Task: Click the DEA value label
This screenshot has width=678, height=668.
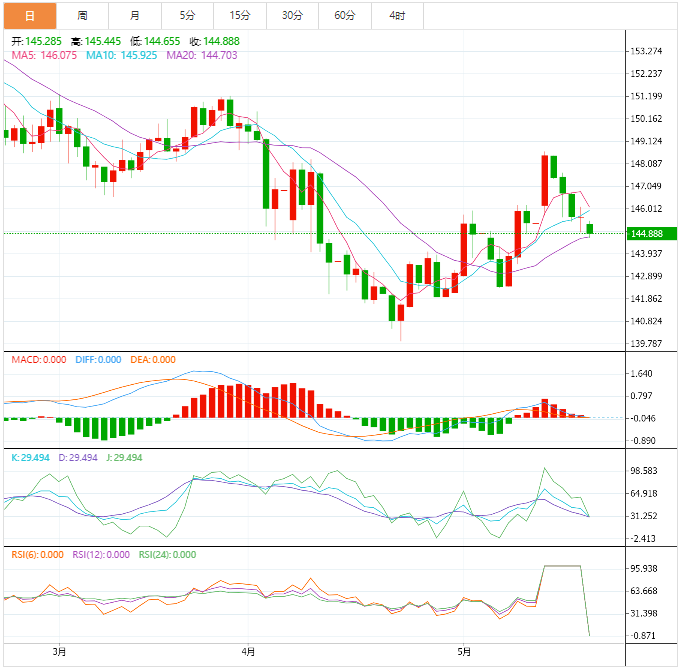Action: coord(153,360)
